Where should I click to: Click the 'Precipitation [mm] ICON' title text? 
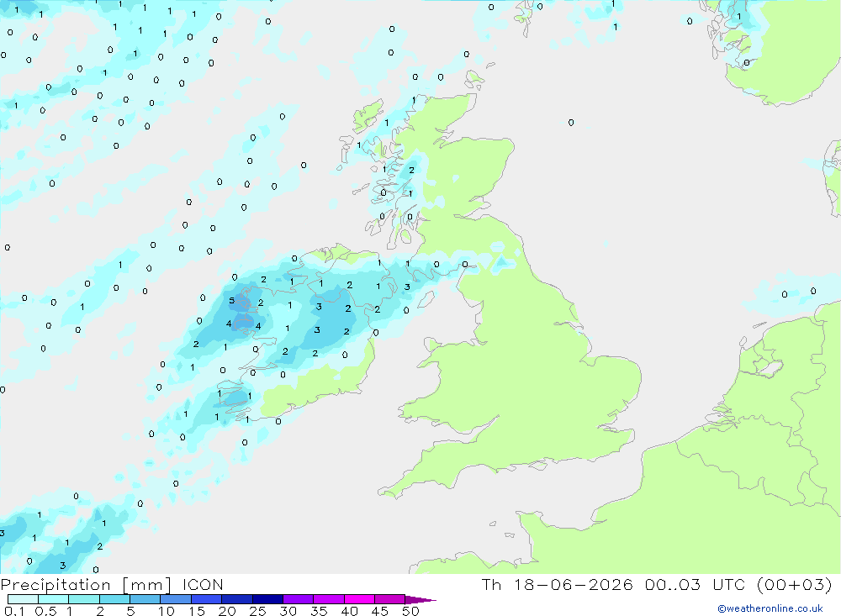(112, 585)
